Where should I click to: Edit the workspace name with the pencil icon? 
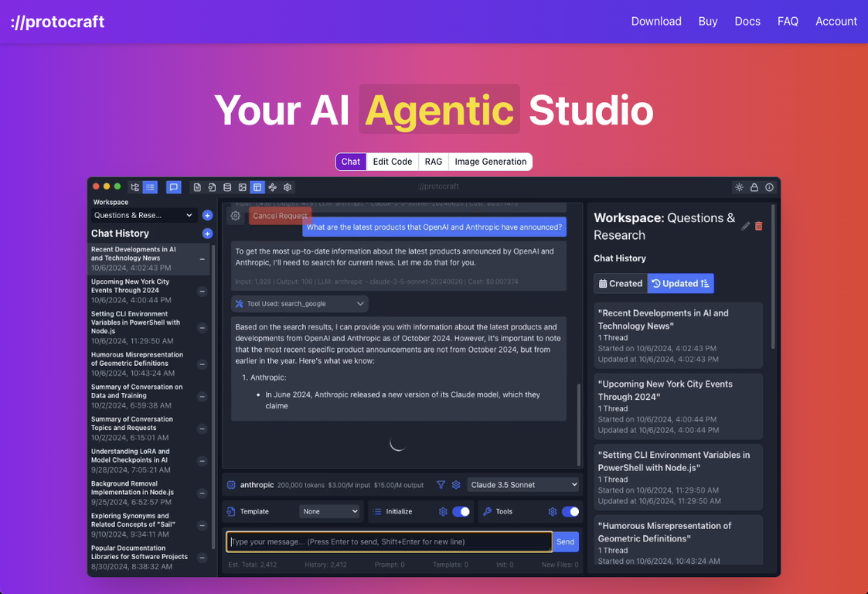tap(744, 226)
